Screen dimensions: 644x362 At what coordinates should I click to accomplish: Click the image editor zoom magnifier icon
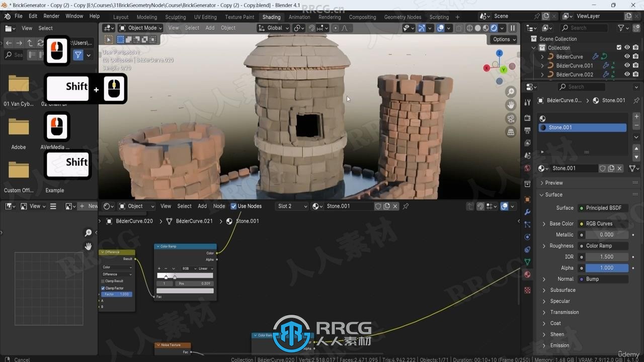point(88,233)
